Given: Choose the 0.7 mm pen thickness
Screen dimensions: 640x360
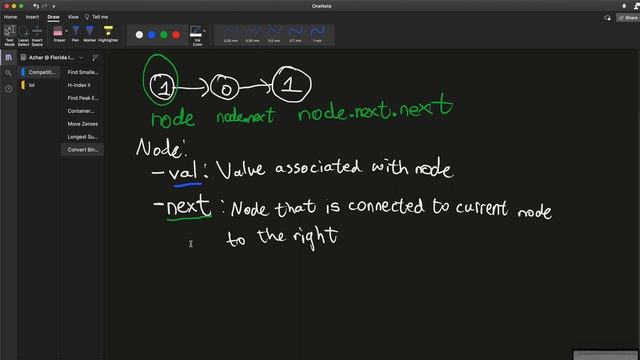Looking at the screenshot, I should pos(296,35).
